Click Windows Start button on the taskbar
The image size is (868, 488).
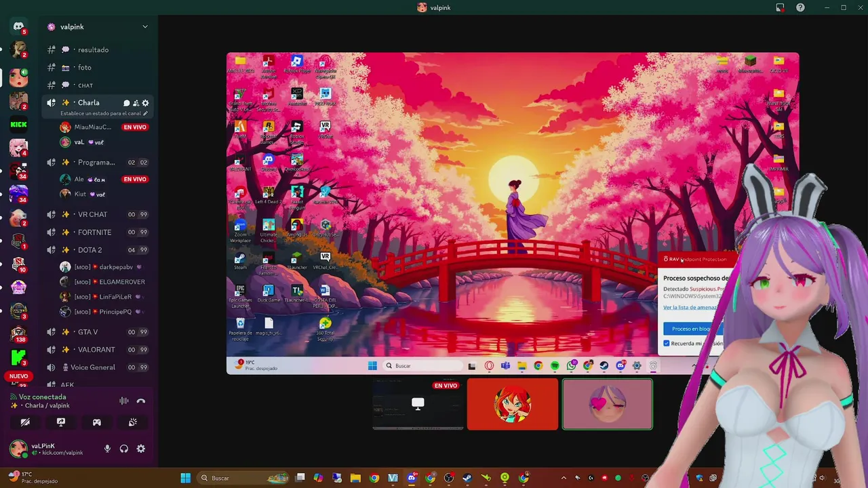[x=185, y=478]
